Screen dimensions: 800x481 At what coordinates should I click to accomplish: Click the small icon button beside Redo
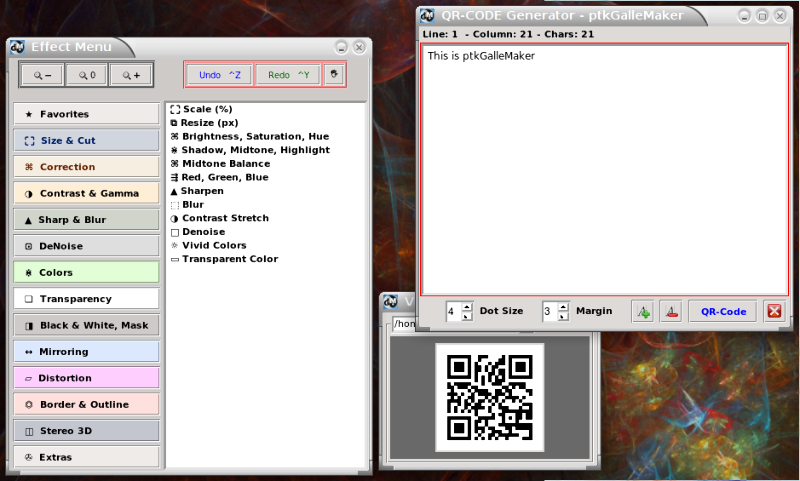click(334, 74)
